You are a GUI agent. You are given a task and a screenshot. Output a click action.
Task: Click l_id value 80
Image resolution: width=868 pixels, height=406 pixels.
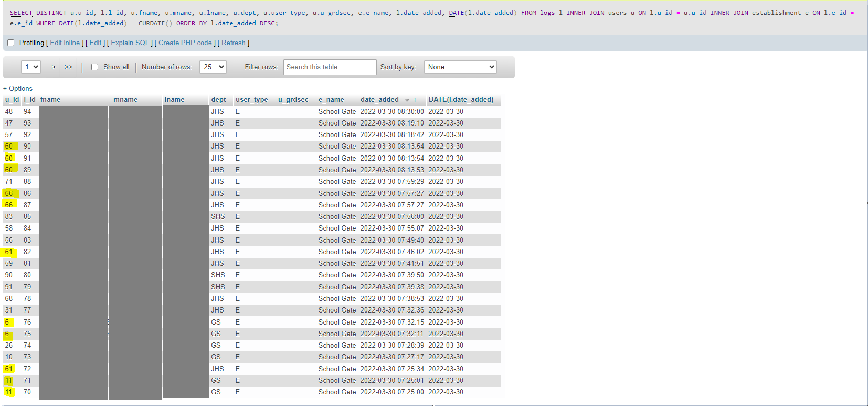coord(27,275)
